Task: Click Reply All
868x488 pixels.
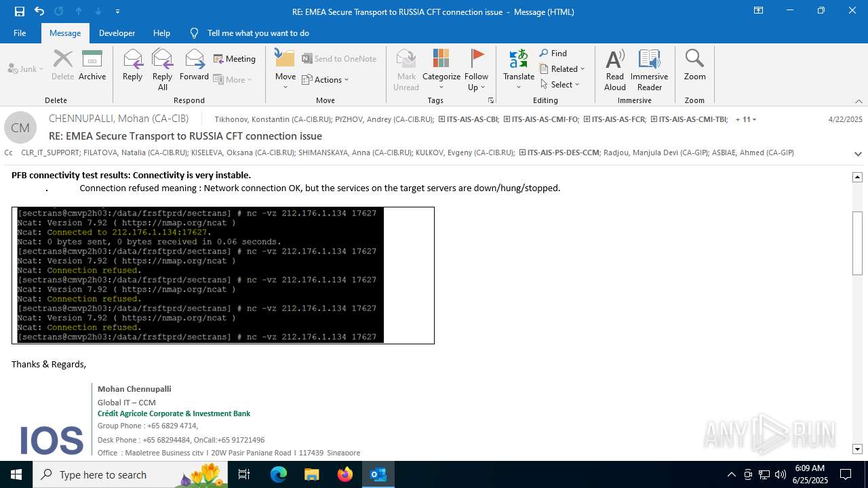Action: pyautogui.click(x=162, y=70)
